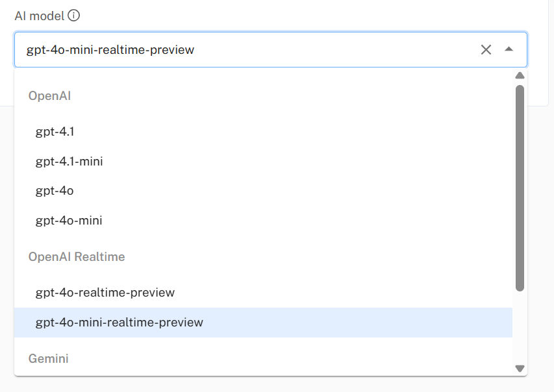Viewport: 554px width, 392px height.
Task: Click the AI model field label
Action: pos(39,16)
